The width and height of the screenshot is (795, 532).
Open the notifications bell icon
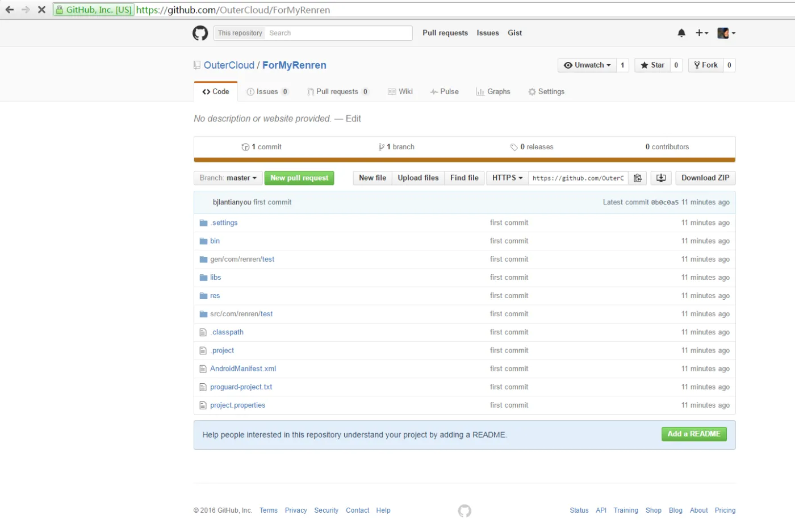coord(681,33)
